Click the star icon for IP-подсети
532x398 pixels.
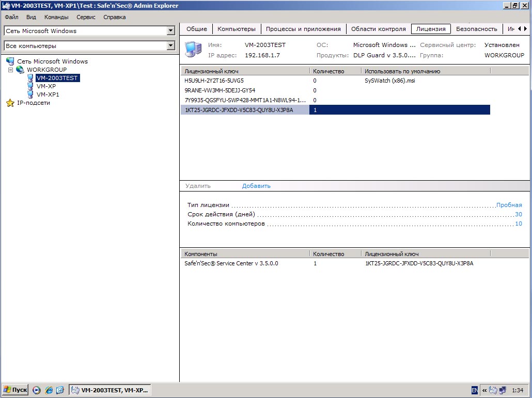tap(10, 103)
